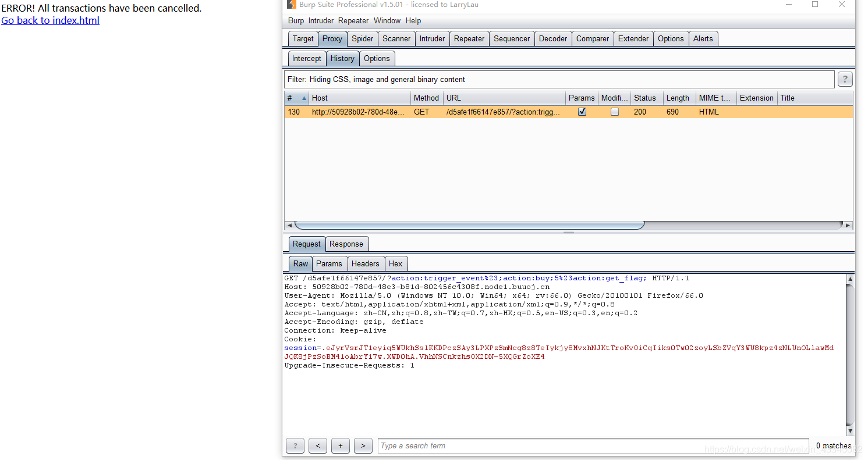
Task: Click the Upgrade-Insecure-Requests header line
Action: click(x=349, y=366)
